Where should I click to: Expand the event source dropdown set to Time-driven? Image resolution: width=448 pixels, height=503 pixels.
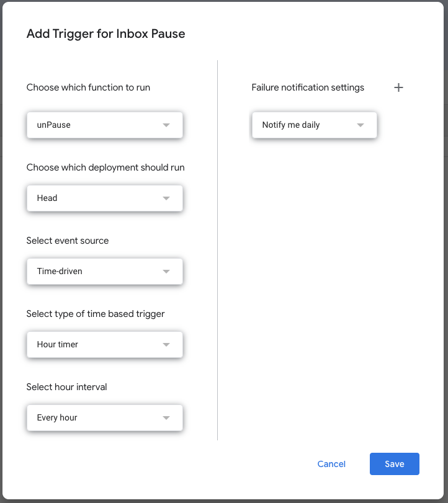(105, 272)
